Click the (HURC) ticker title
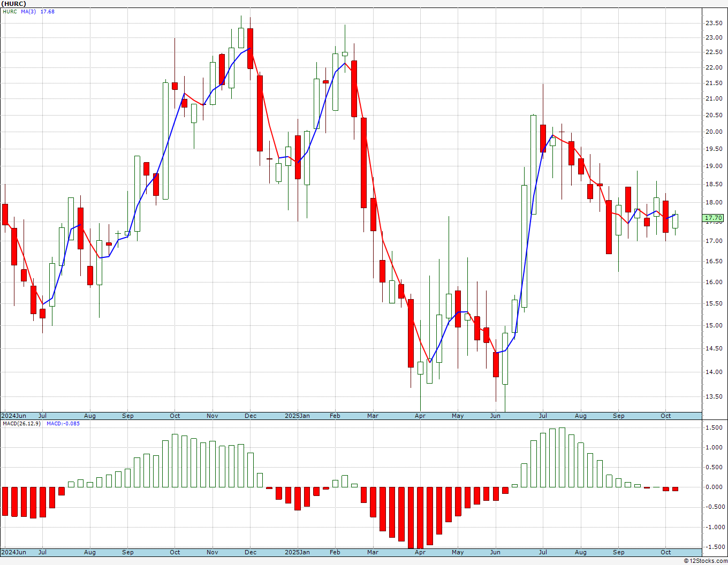 pos(14,4)
